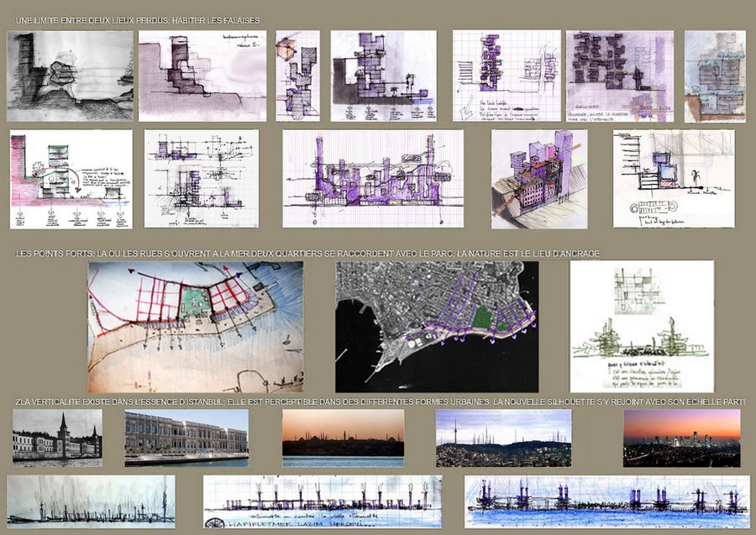The width and height of the screenshot is (756, 535).
Task: Open the grid-paper purple tower sketch with an arrow
Action: 507,76
